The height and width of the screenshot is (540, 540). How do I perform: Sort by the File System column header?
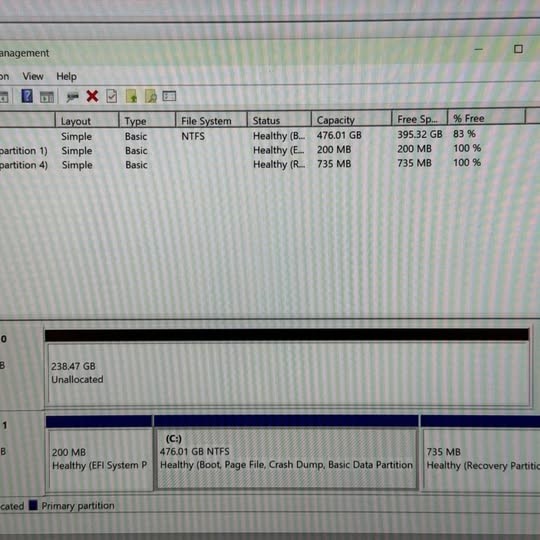(211, 120)
